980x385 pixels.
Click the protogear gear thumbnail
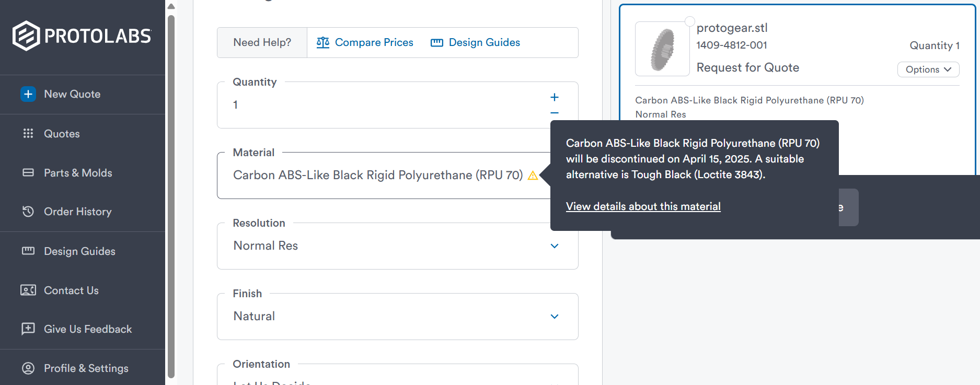[x=662, y=50]
